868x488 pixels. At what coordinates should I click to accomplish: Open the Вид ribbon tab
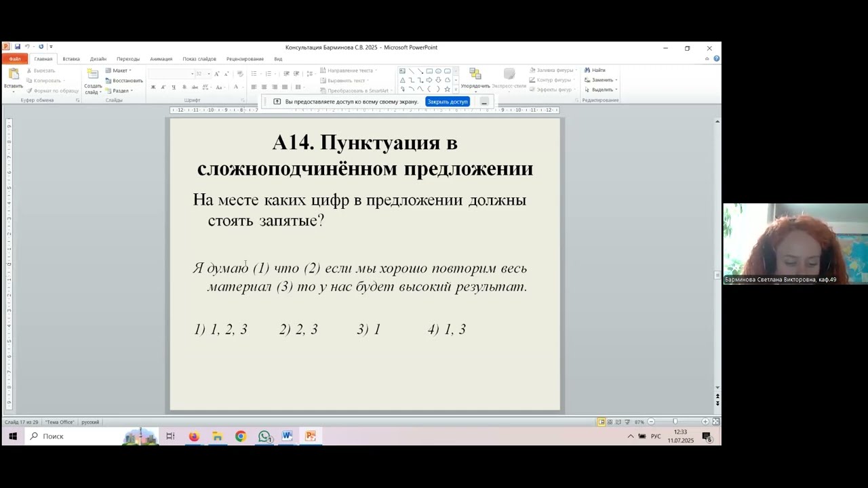click(278, 59)
